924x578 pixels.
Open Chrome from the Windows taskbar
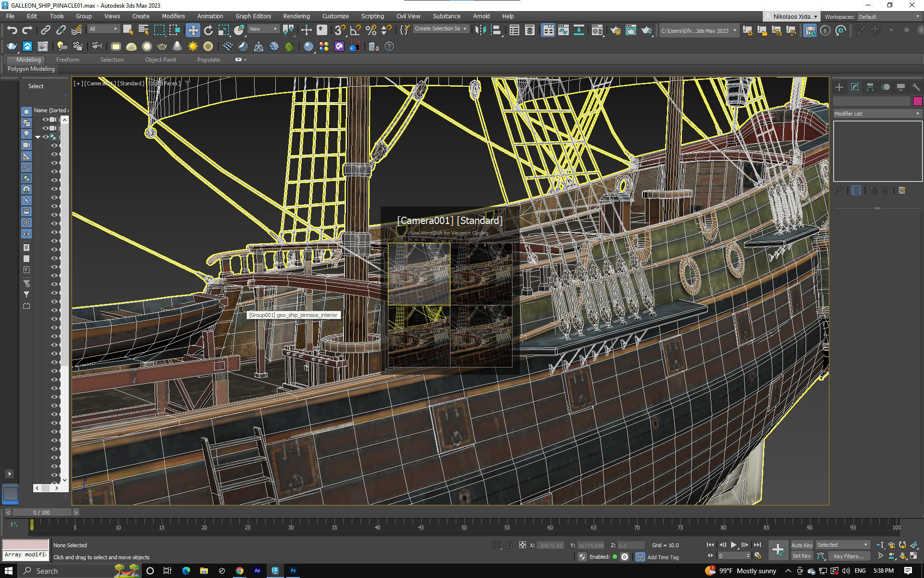239,571
